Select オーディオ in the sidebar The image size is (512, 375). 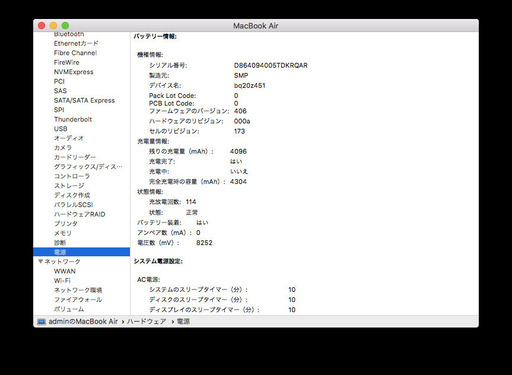coord(69,138)
